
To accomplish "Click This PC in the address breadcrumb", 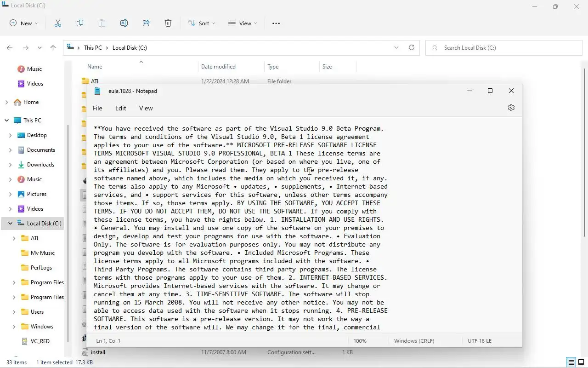I will click(x=93, y=48).
